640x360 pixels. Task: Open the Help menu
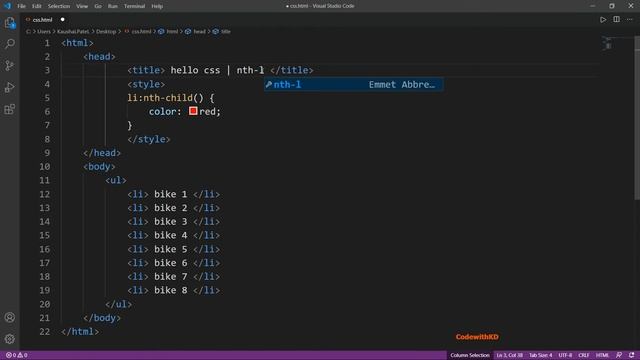tap(157, 6)
